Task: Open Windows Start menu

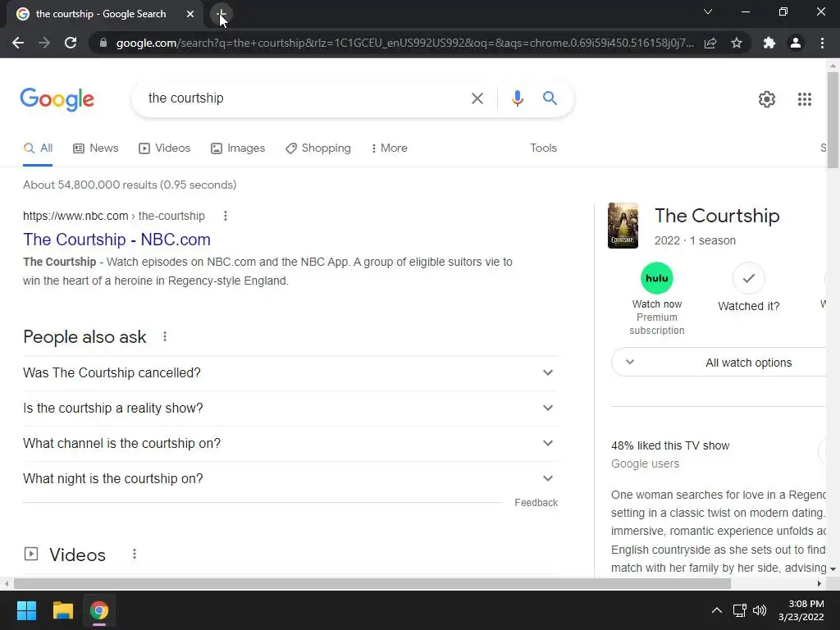Action: [x=26, y=610]
